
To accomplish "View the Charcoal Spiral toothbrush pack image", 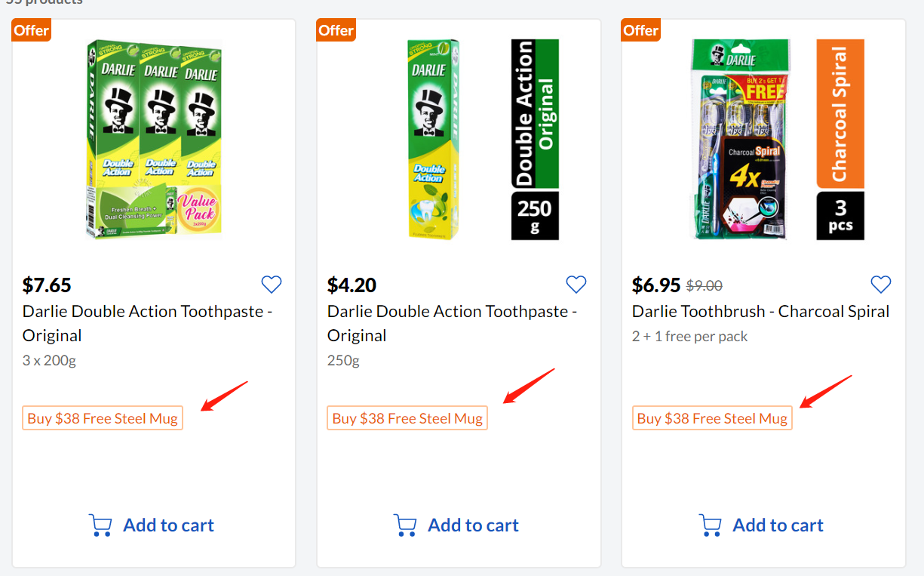I will (x=763, y=140).
